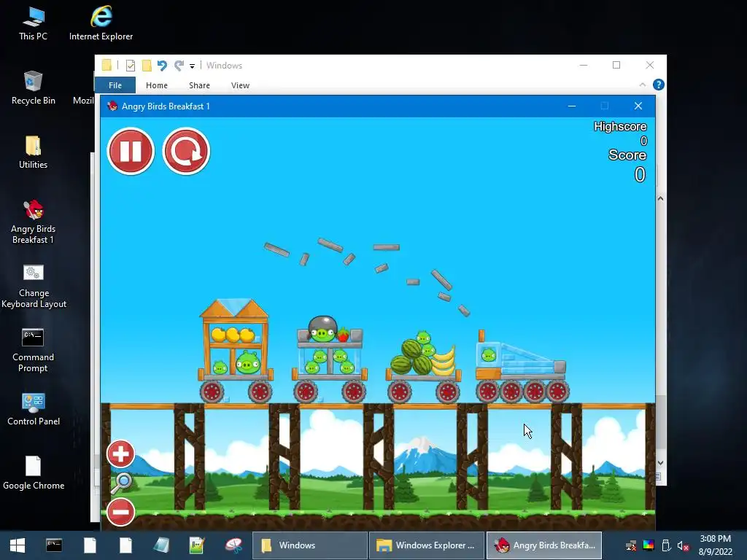The height and width of the screenshot is (560, 747).
Task: Click the scroll down arrow in the explorer window
Action: 661,463
